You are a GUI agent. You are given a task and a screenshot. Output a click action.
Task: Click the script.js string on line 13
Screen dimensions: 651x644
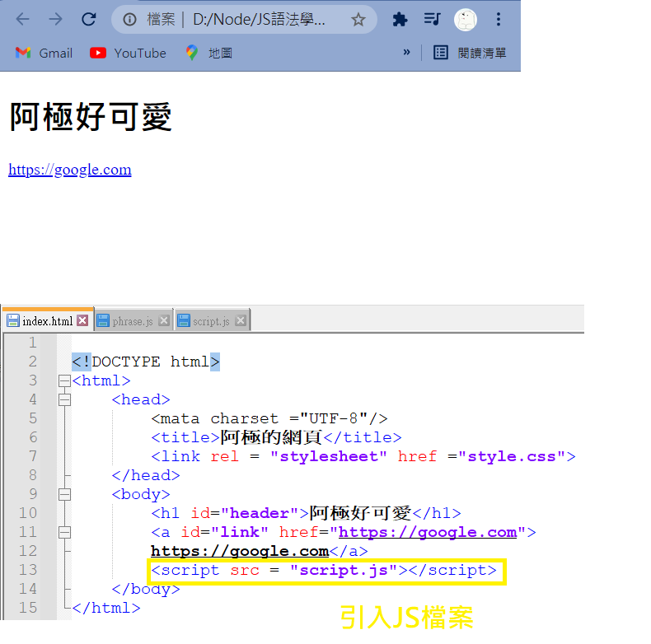344,570
